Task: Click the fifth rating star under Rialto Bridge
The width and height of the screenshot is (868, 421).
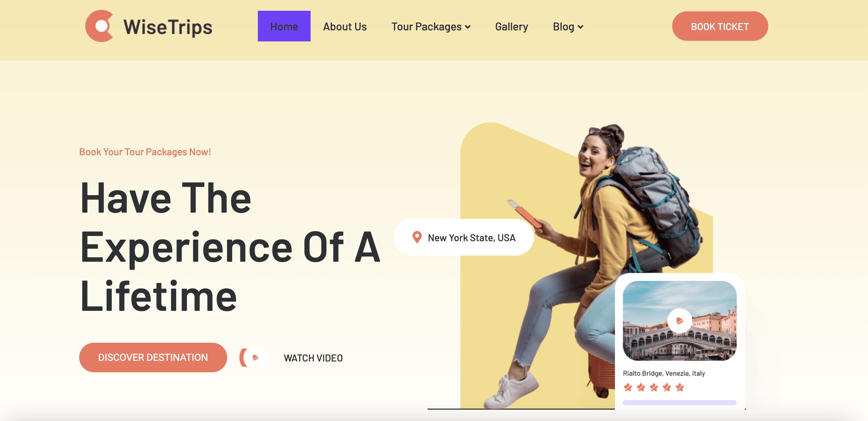Action: (x=680, y=387)
